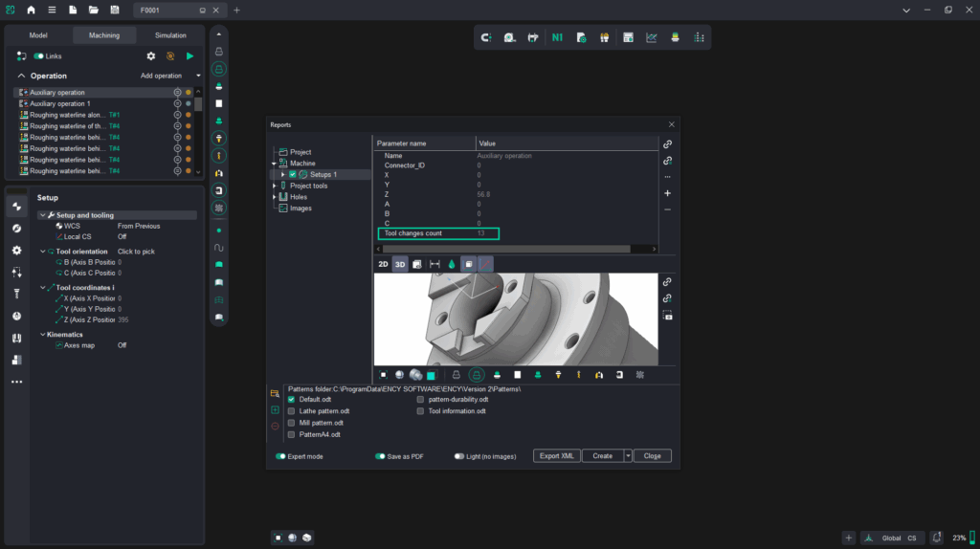980x549 pixels.
Task: Click the Create report button
Action: (x=603, y=456)
